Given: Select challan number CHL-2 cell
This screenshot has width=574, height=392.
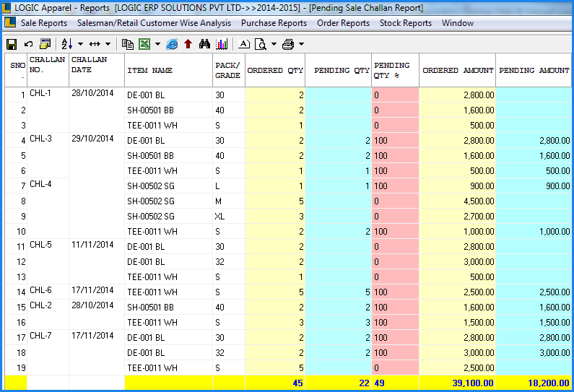Looking at the screenshot, I should (48, 315).
